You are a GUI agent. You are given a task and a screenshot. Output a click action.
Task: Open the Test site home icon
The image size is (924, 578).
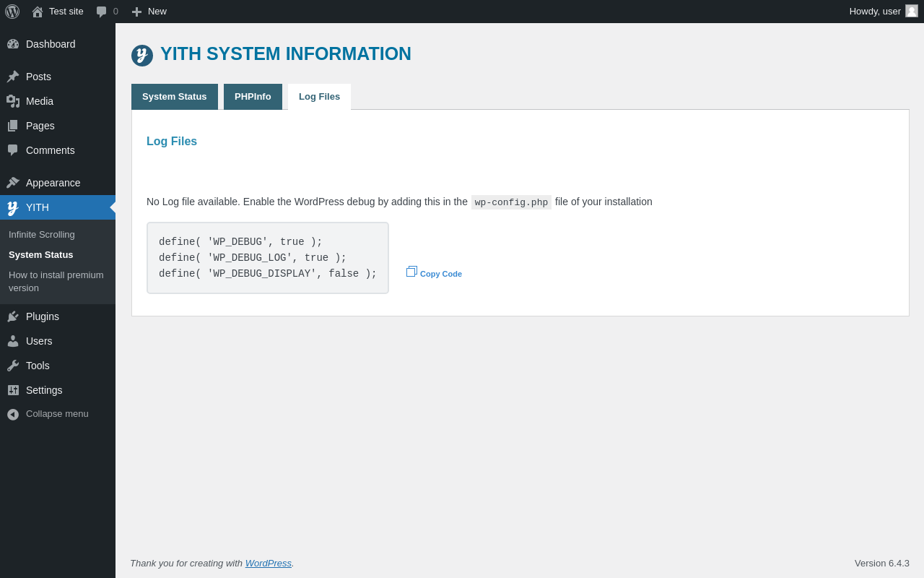38,12
